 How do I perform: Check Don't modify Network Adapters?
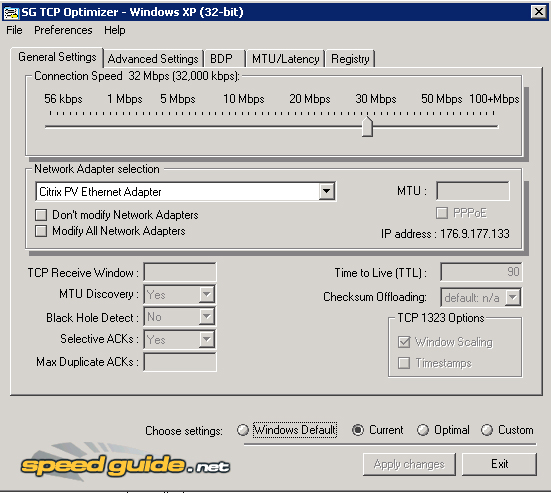(x=41, y=215)
